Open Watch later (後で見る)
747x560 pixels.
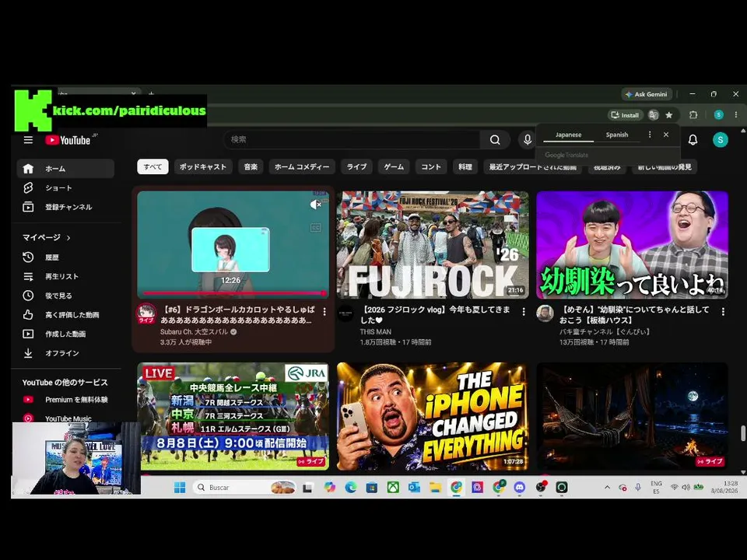point(65,296)
